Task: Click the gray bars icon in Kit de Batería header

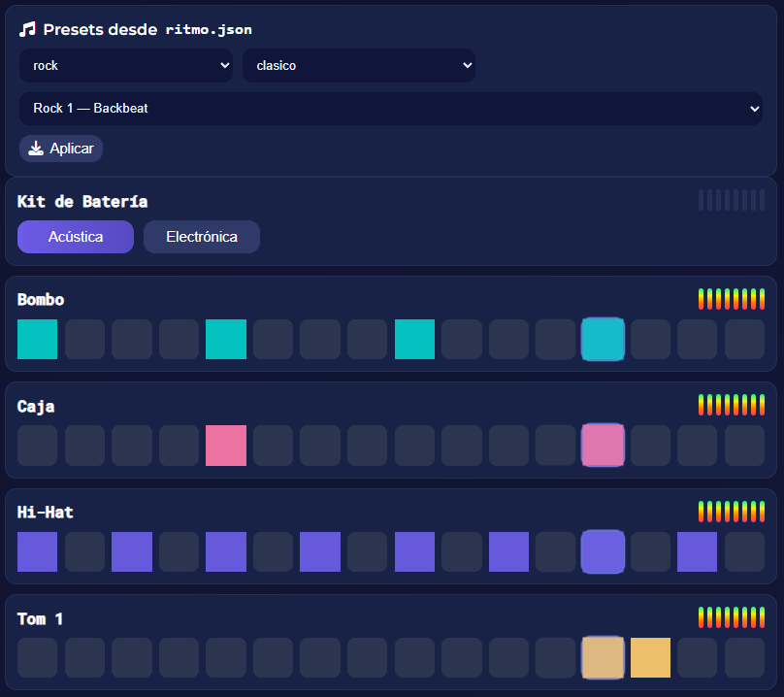Action: (x=732, y=200)
